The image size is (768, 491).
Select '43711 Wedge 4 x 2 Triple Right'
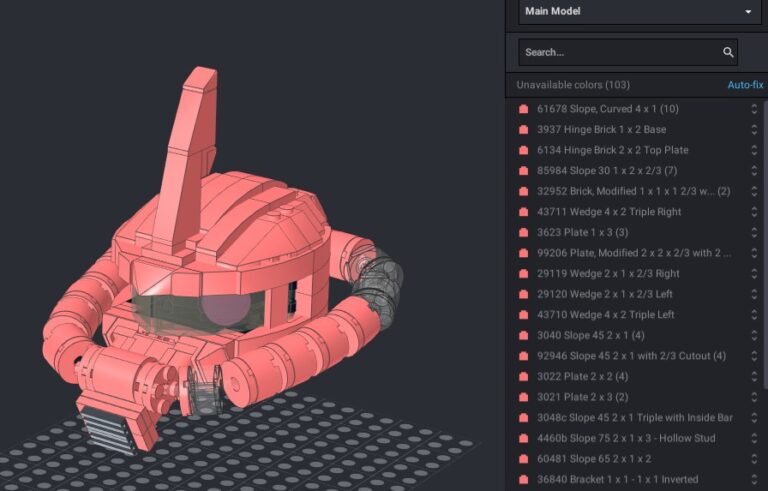pyautogui.click(x=609, y=212)
